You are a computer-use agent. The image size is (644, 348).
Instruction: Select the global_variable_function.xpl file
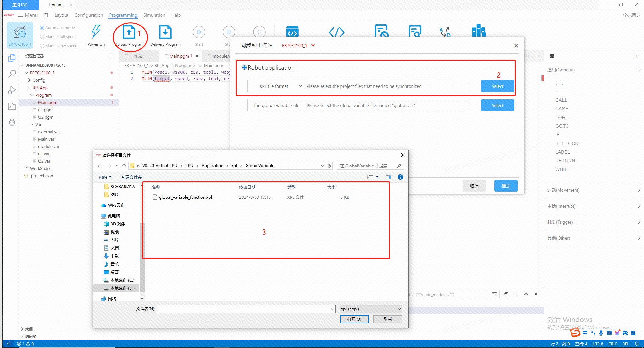click(185, 197)
